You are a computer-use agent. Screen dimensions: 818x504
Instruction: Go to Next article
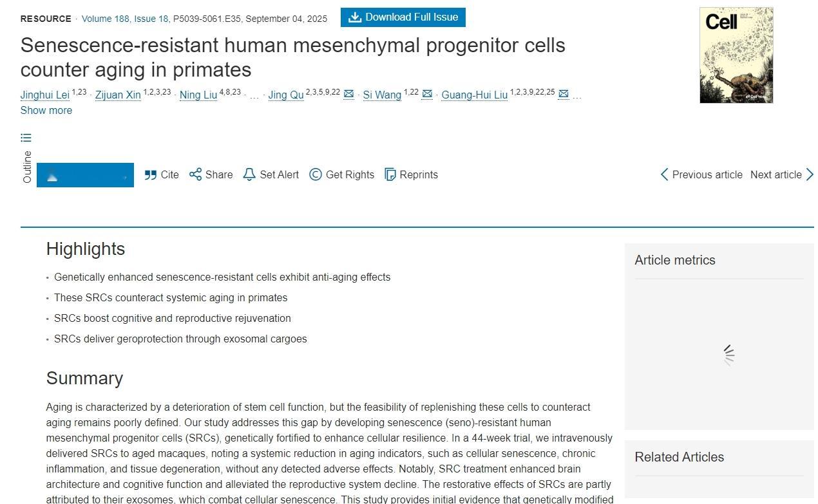[781, 174]
